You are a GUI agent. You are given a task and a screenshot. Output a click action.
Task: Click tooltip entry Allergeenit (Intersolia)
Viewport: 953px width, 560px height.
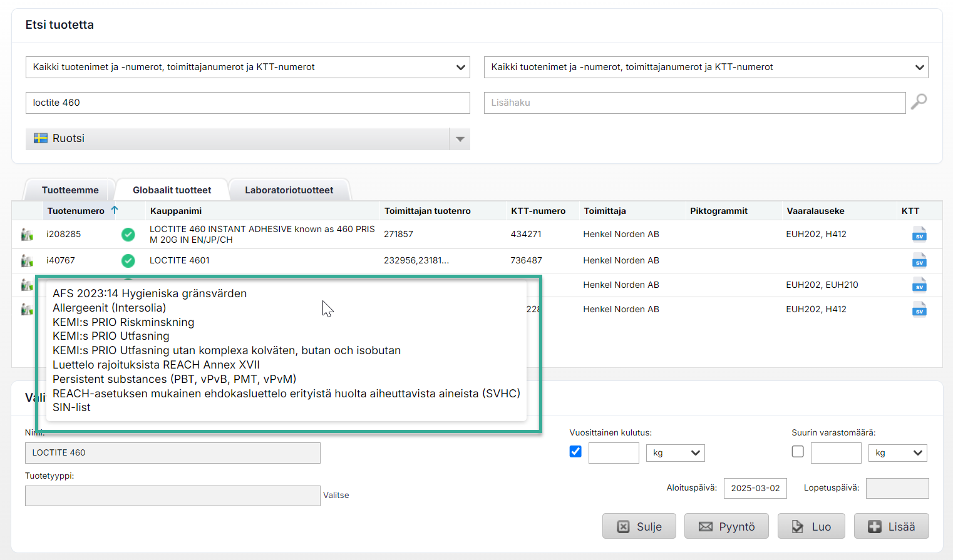coord(110,308)
